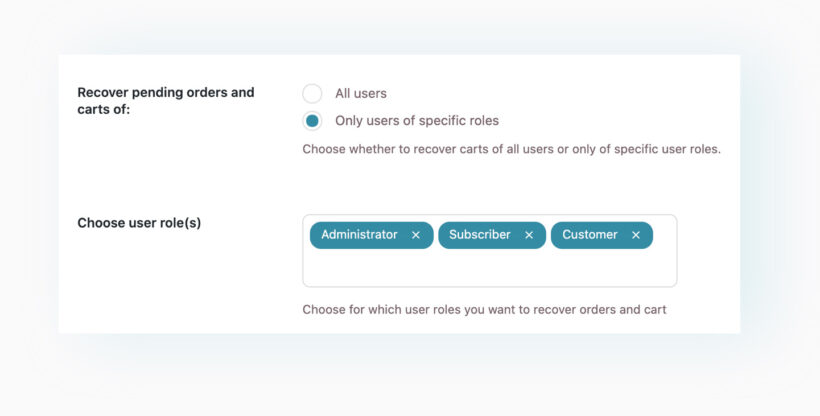This screenshot has height=416, width=820.
Task: Select the Only users of specific roles radio button
Action: coord(312,121)
